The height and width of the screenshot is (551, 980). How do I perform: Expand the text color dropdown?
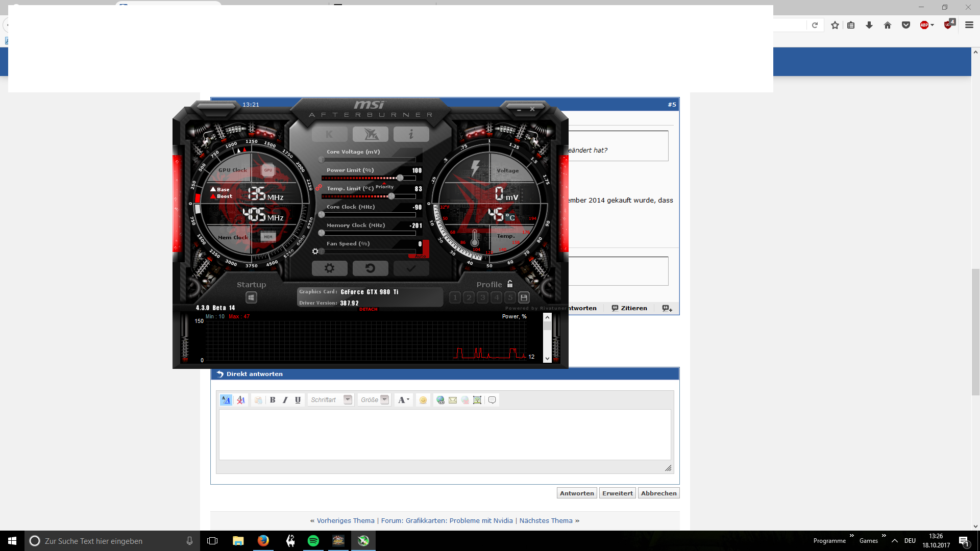click(408, 400)
